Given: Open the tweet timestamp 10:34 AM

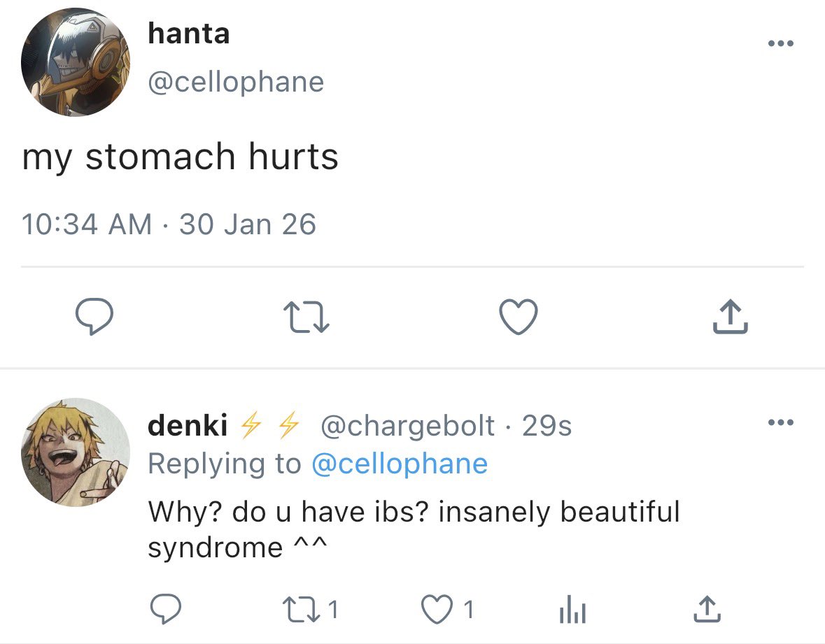Looking at the screenshot, I should coord(87,224).
